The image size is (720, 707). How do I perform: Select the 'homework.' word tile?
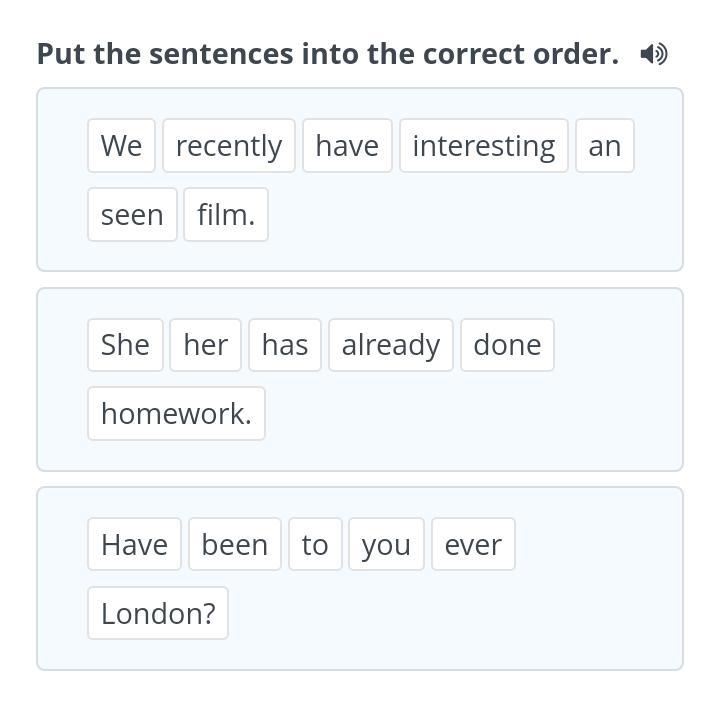tap(176, 414)
